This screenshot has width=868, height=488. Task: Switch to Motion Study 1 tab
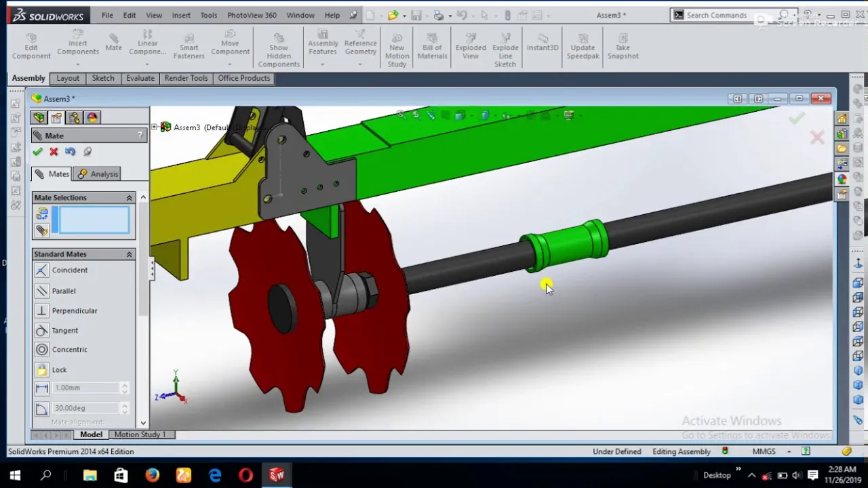coord(140,434)
